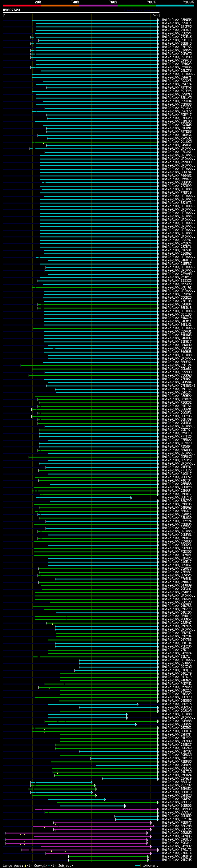Image resolution: width=197 pixels, height=868 pixels.
Task: Click the cyan ~100% identity legend segment
Action: pyautogui.click(x=175, y=6)
